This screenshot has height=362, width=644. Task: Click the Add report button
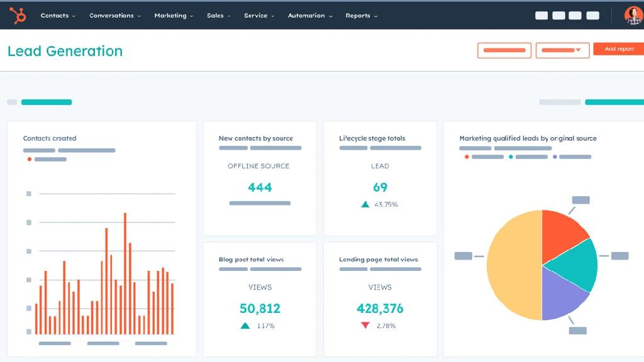(618, 49)
